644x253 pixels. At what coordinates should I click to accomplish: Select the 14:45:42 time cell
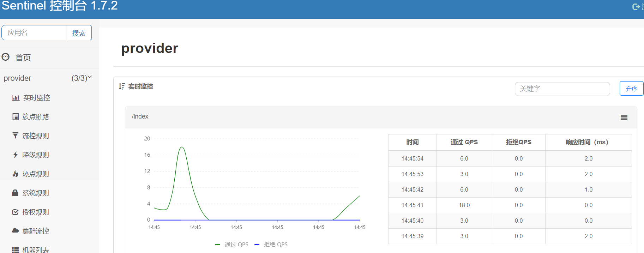(413, 189)
